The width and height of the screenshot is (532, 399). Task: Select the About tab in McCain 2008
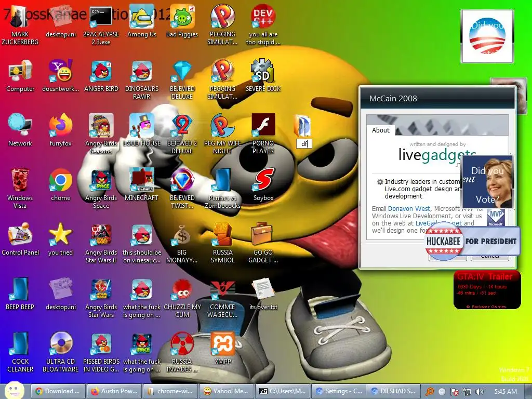381,130
